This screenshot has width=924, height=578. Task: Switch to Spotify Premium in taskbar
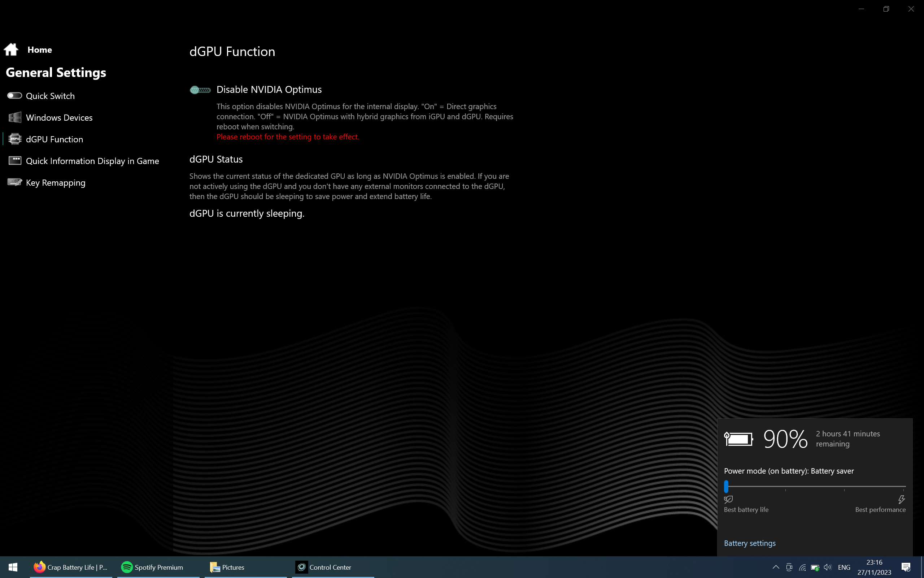coord(158,567)
